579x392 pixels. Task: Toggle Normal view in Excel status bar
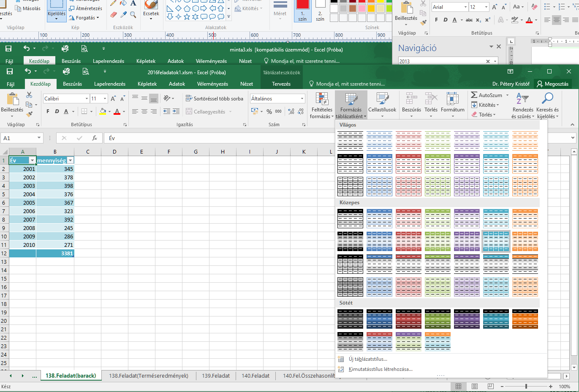point(458,386)
